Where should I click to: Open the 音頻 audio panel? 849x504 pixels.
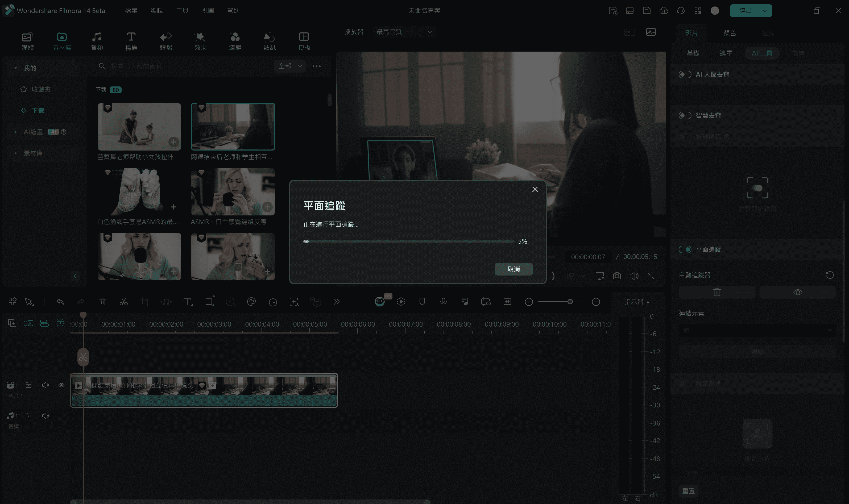coord(97,41)
